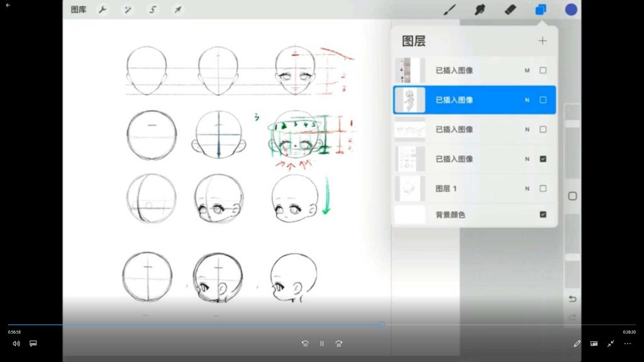Enable visibility for 图层 1

click(x=543, y=188)
